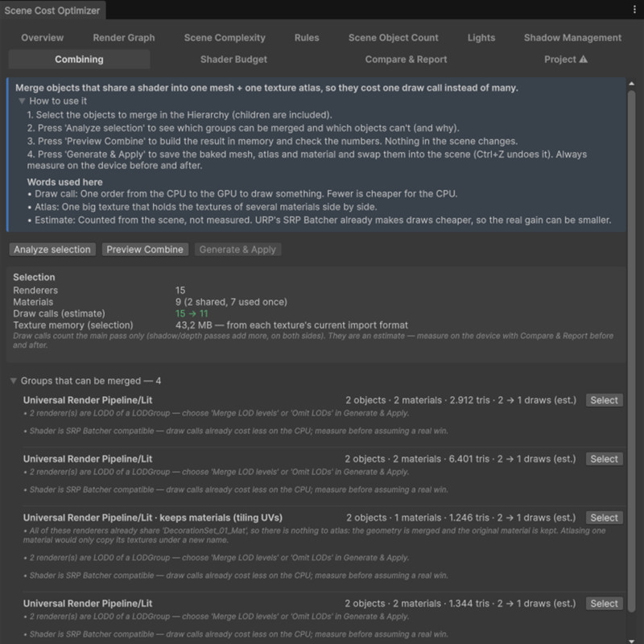The image size is (644, 644).
Task: Click the 'Merge objects that share a shader' heading
Action: 266,88
